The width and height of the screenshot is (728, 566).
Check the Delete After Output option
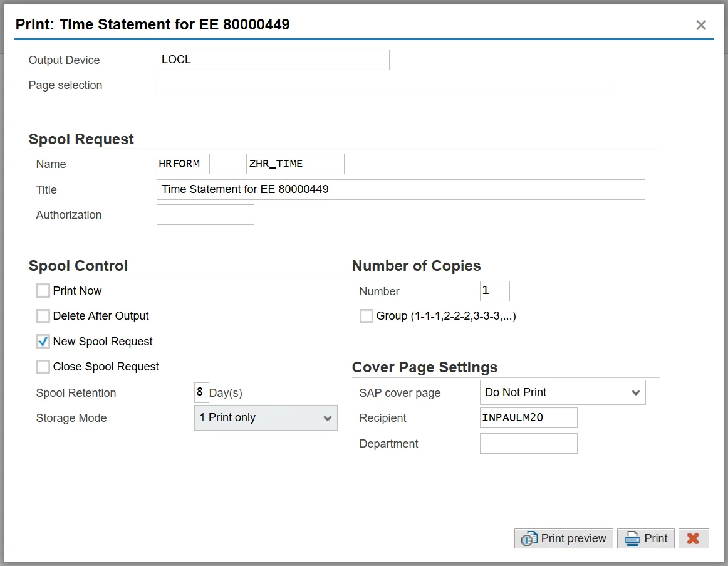(43, 316)
